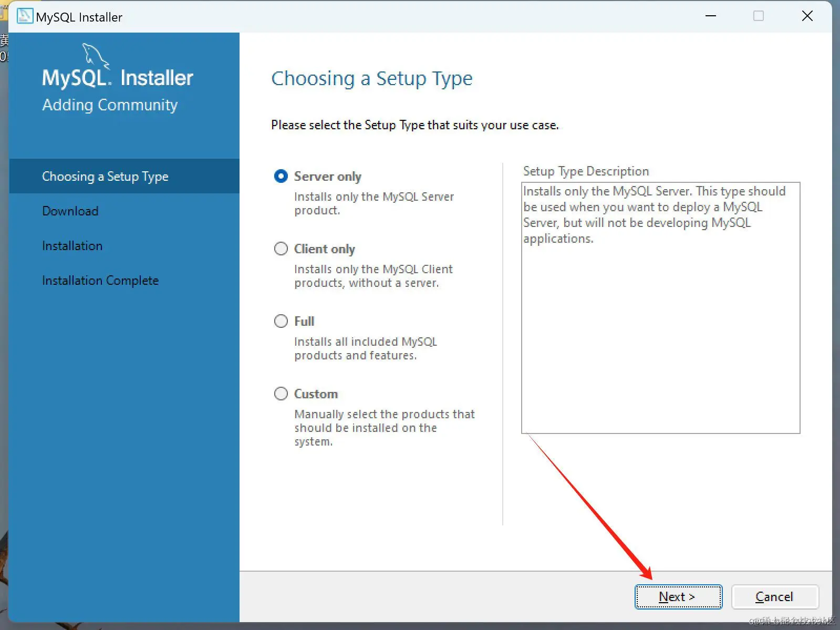Pick the Custom setup radio button
The image size is (840, 630).
pyautogui.click(x=281, y=394)
